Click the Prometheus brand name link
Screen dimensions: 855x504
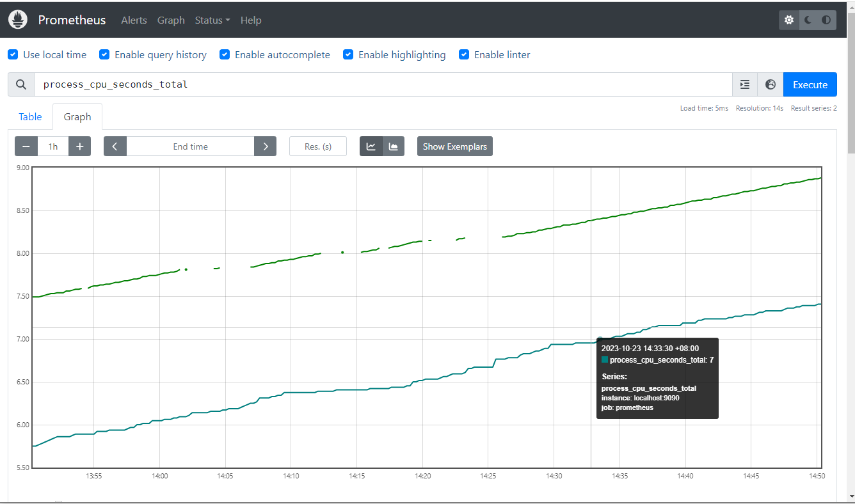point(72,20)
